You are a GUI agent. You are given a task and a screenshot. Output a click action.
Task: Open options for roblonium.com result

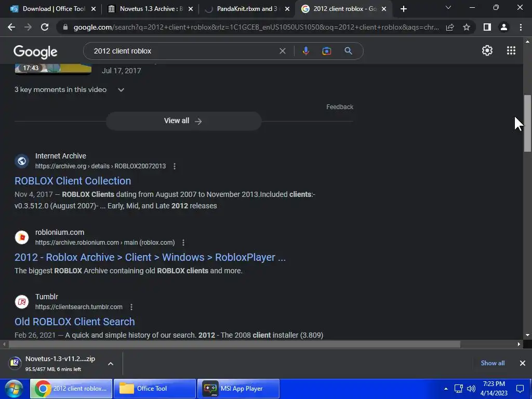183,243
